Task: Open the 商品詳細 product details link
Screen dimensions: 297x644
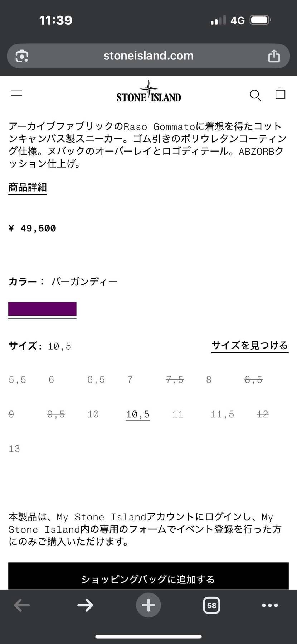Action: tap(28, 187)
